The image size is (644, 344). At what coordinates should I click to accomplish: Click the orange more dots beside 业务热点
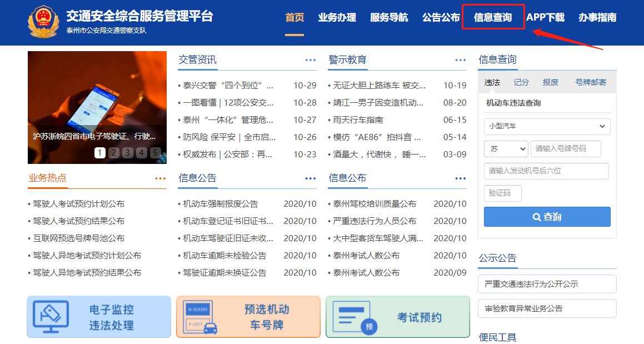pyautogui.click(x=160, y=178)
